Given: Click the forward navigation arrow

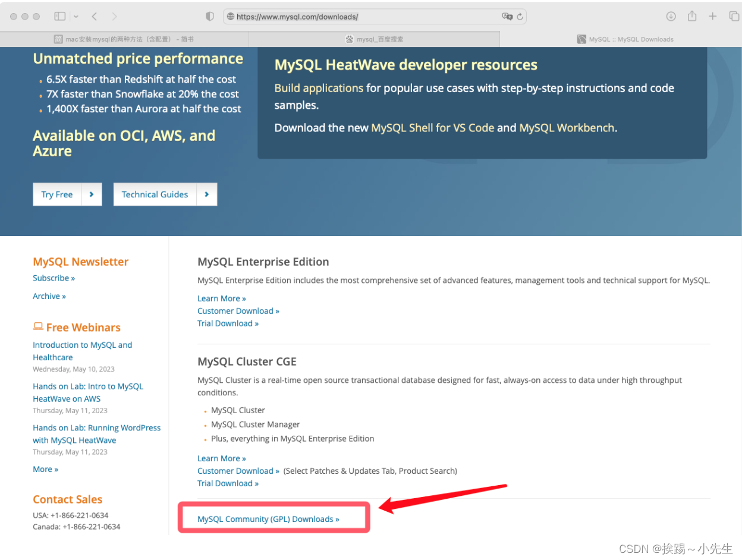Looking at the screenshot, I should tap(114, 16).
